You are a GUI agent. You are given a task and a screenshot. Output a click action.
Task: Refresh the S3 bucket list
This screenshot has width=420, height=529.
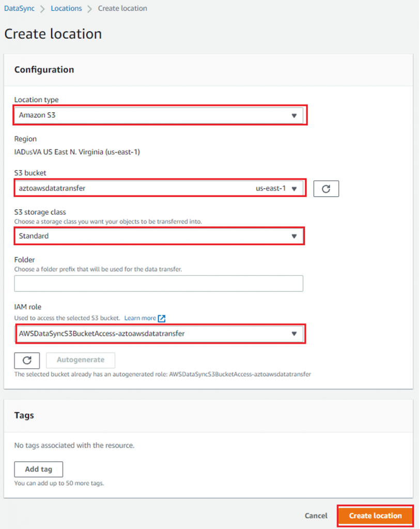click(325, 189)
